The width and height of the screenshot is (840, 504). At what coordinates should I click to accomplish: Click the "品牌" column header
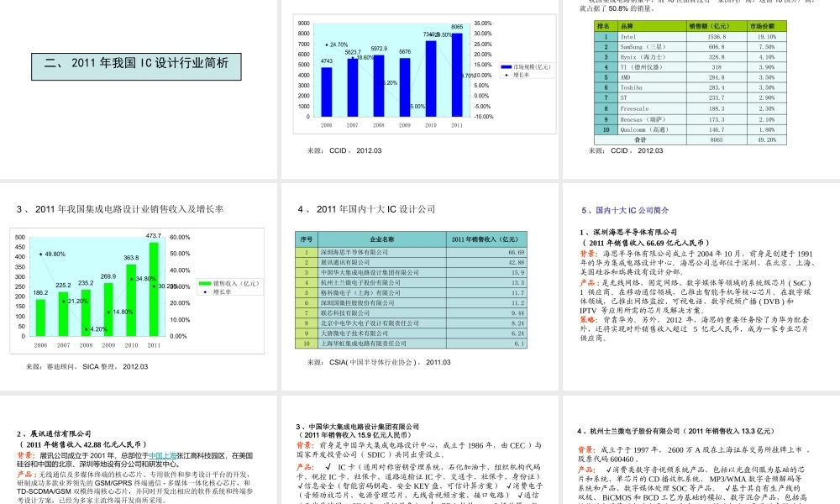[652, 26]
